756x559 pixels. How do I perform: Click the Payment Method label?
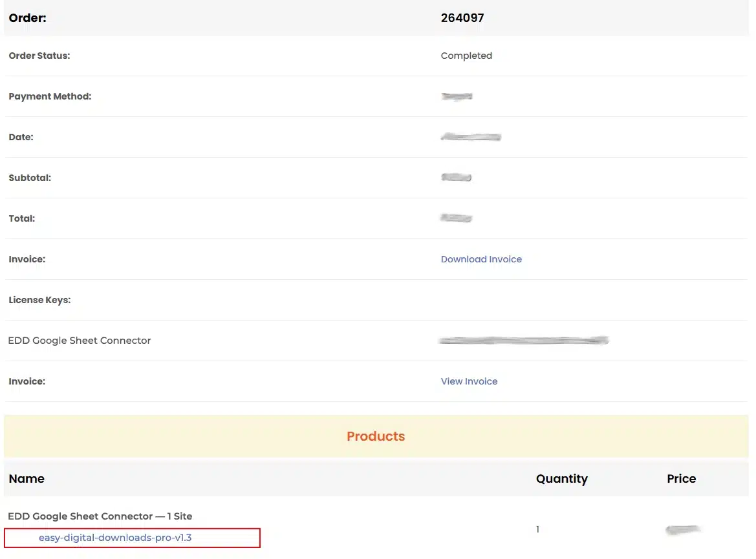pyautogui.click(x=50, y=96)
